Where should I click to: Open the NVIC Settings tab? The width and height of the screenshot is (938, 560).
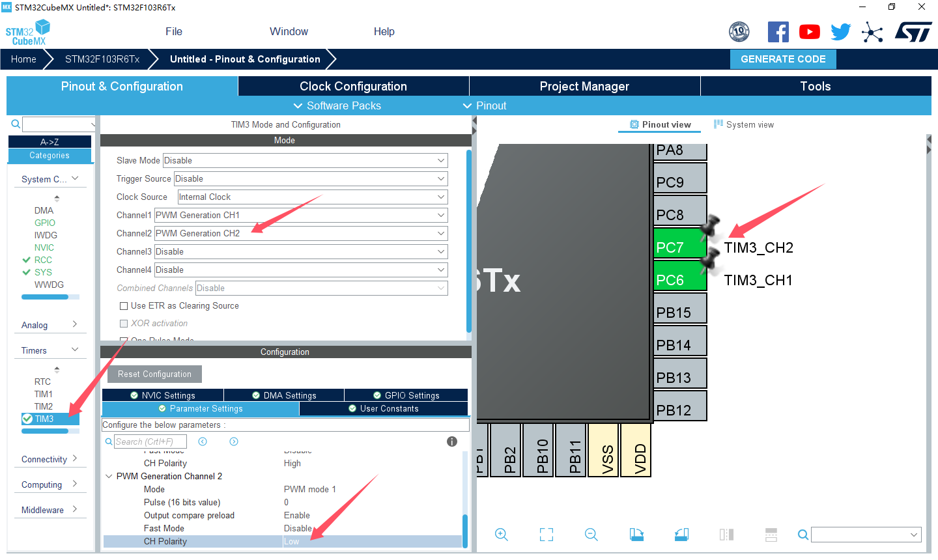pyautogui.click(x=163, y=395)
